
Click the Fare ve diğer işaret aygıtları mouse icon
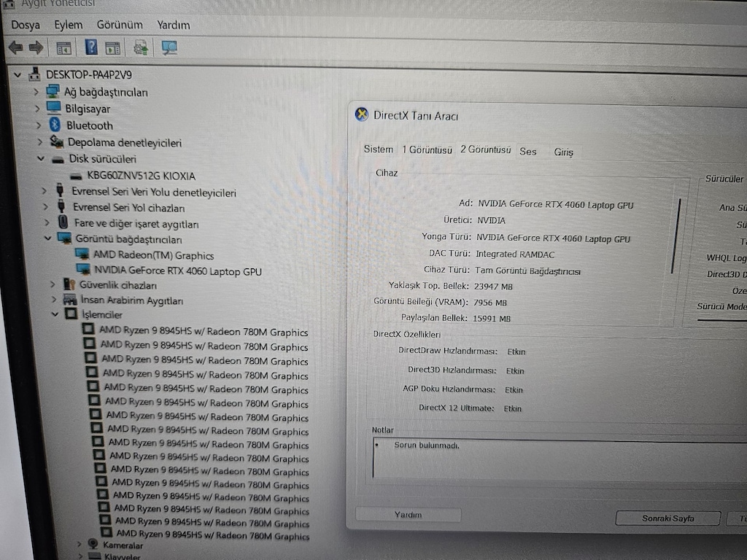pyautogui.click(x=63, y=222)
